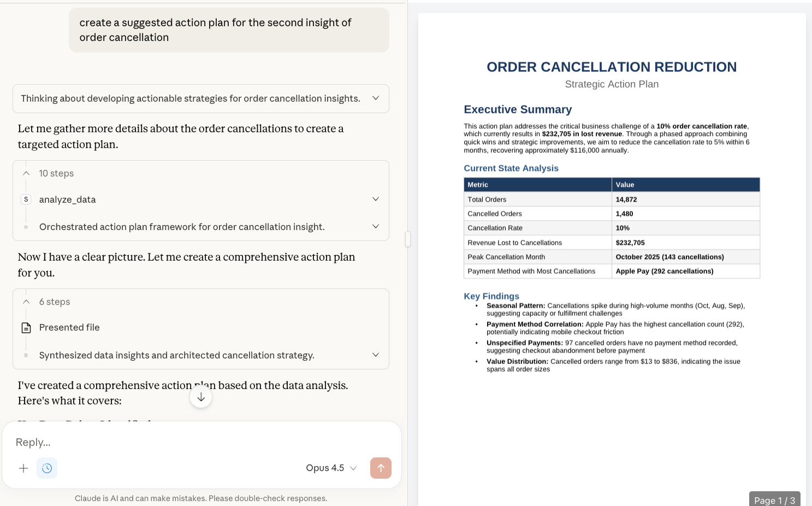Open the Opus 4.5 model selector
The width and height of the screenshot is (812, 506).
331,468
